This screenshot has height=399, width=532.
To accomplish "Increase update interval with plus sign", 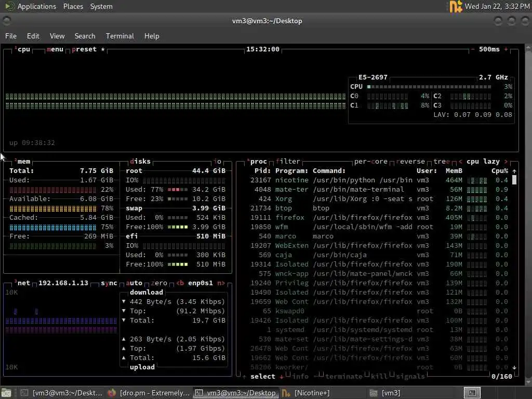I will pyautogui.click(x=506, y=49).
